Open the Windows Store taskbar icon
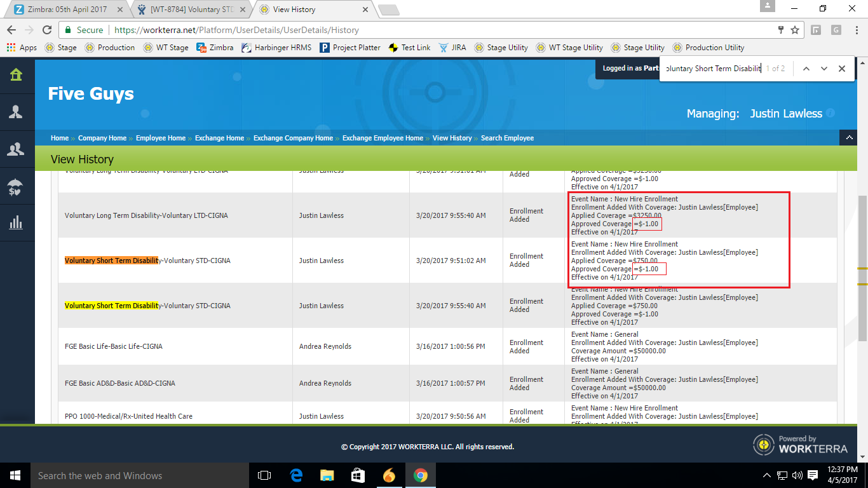 [358, 475]
